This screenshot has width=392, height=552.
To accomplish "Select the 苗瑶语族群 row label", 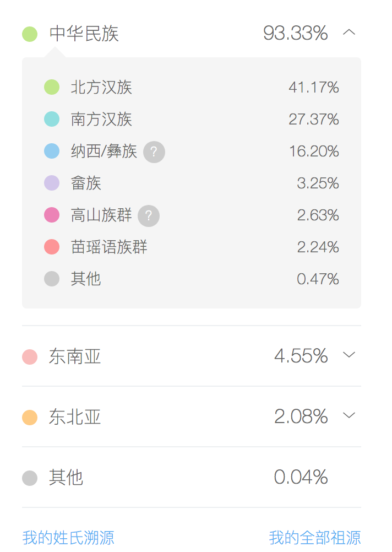I will (x=109, y=247).
